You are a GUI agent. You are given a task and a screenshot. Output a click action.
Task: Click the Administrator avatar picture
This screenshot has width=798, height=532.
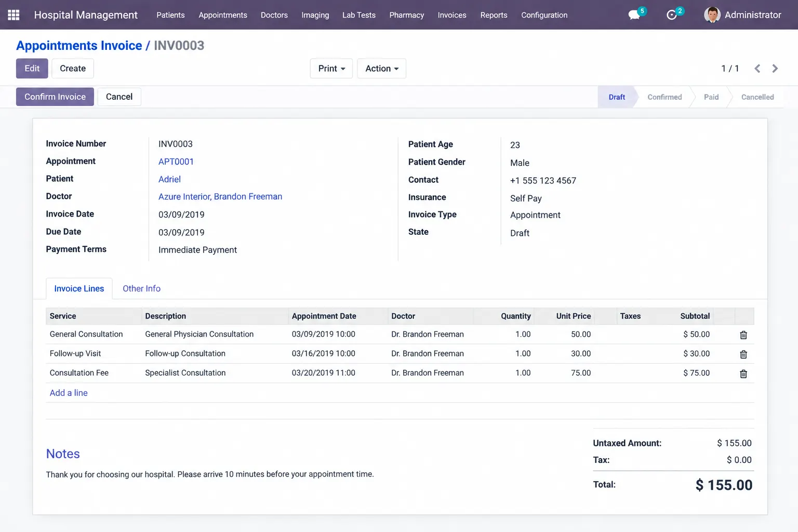[712, 15]
